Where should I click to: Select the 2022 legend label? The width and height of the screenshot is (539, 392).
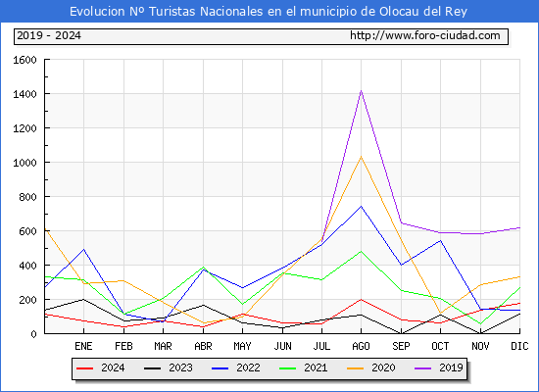click(x=248, y=367)
